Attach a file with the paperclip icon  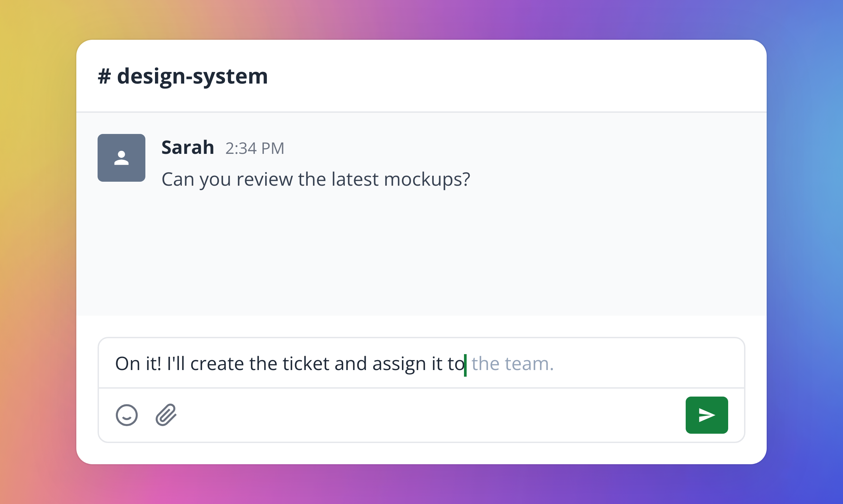pos(166,415)
